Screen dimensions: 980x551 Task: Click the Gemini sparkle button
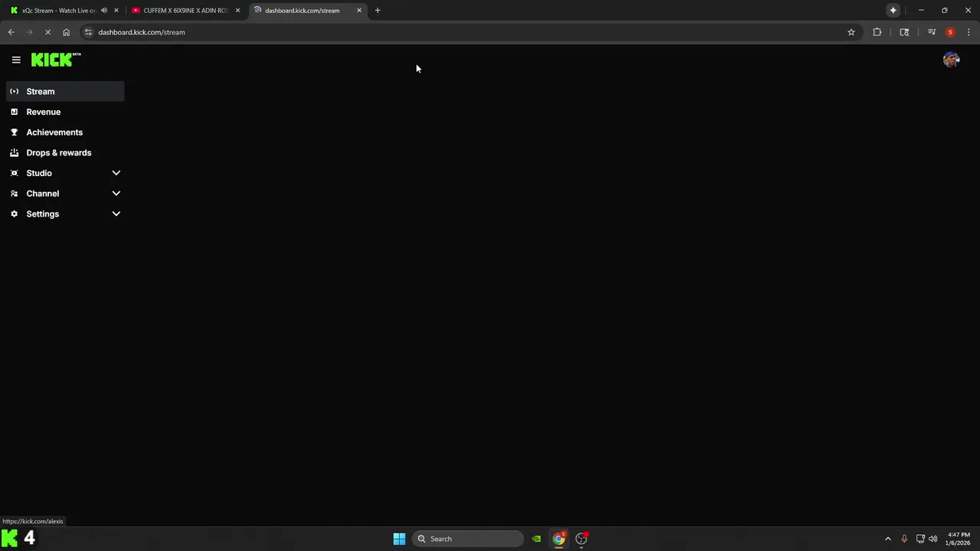[893, 10]
